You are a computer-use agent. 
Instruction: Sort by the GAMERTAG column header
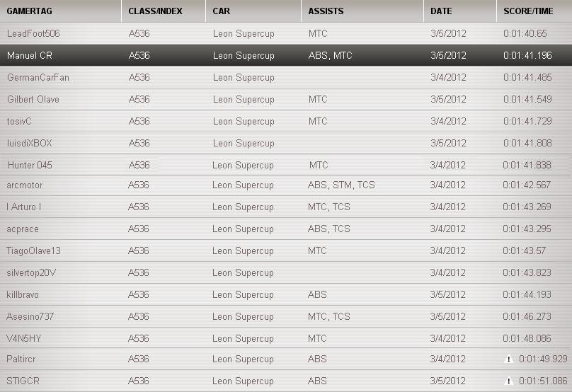pyautogui.click(x=30, y=11)
